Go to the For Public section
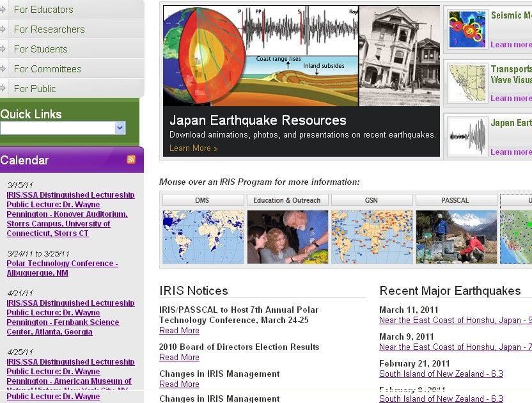Screen dimensions: 532x403 tap(35, 89)
